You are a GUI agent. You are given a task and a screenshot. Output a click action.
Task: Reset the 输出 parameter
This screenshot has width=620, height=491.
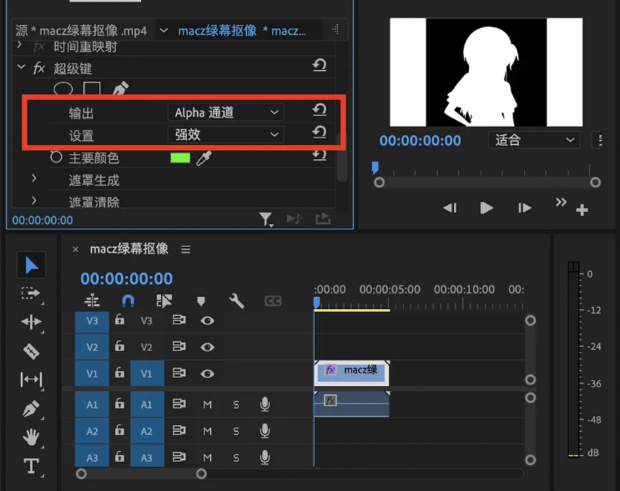[319, 110]
